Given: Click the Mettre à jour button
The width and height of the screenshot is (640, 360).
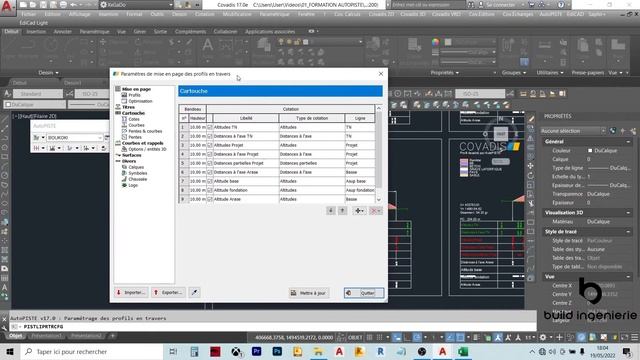Looking at the screenshot, I should point(309,293).
